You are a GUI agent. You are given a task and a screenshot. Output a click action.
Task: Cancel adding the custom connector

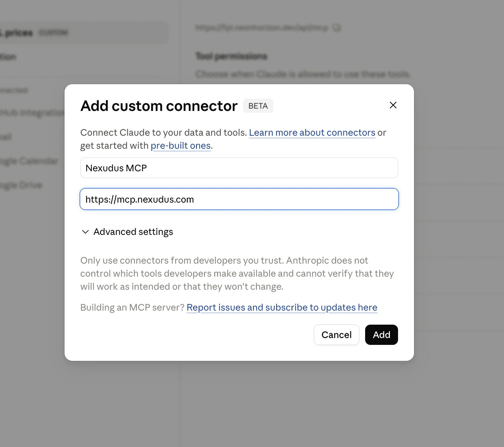click(x=336, y=335)
